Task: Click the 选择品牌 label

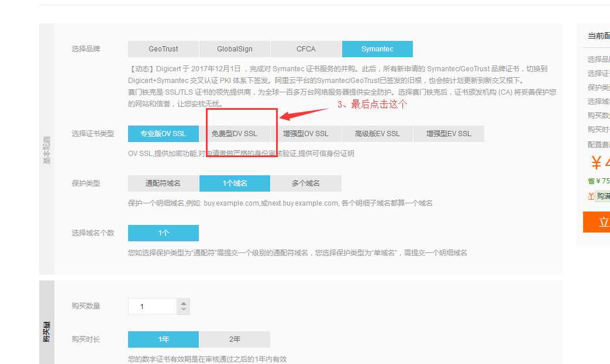Action: (x=86, y=49)
